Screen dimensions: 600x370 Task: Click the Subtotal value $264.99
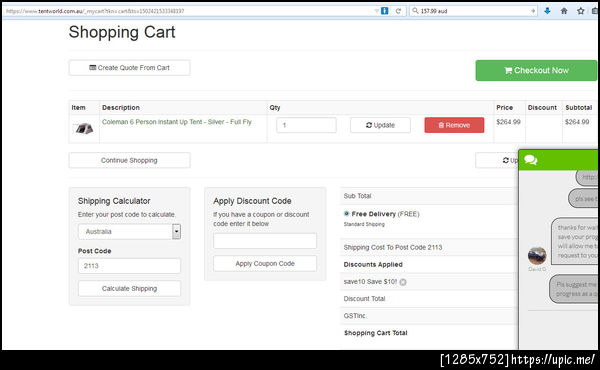tap(577, 122)
